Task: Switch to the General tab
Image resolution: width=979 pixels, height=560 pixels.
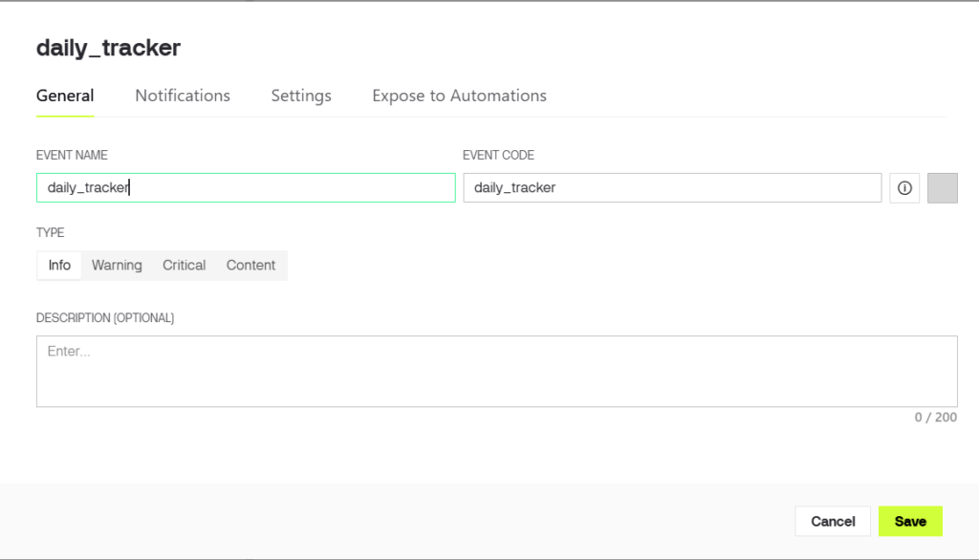Action: (x=65, y=96)
